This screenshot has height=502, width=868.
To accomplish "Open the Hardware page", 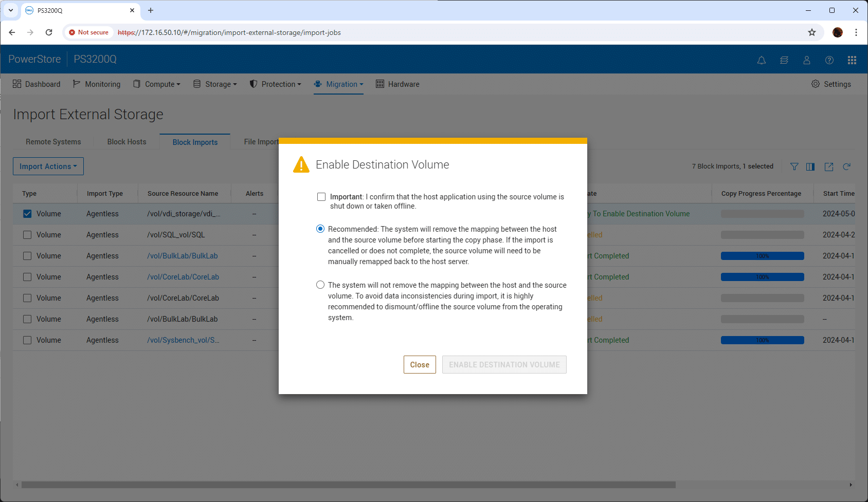I will point(397,84).
